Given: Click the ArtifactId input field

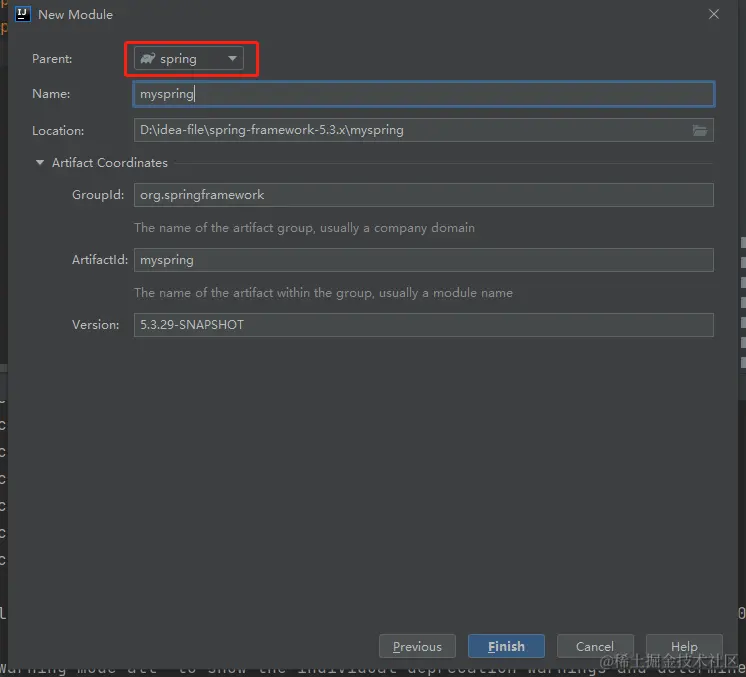Looking at the screenshot, I should (423, 260).
